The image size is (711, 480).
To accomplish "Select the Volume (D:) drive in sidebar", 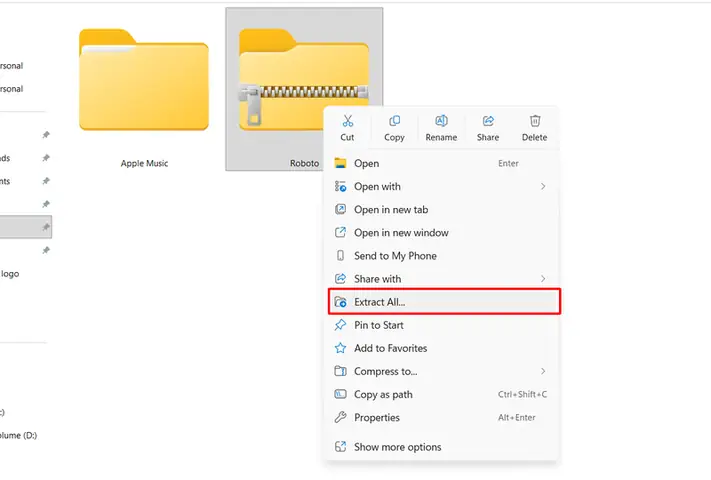I will 18,435.
